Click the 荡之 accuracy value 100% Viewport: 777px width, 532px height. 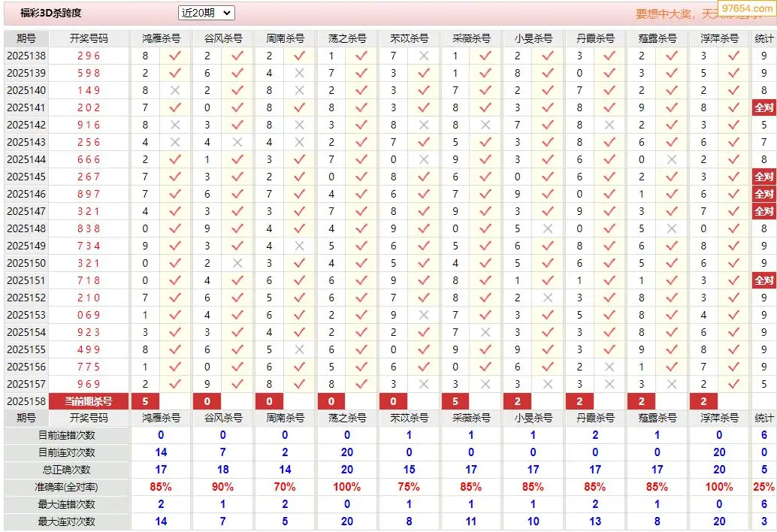click(347, 488)
